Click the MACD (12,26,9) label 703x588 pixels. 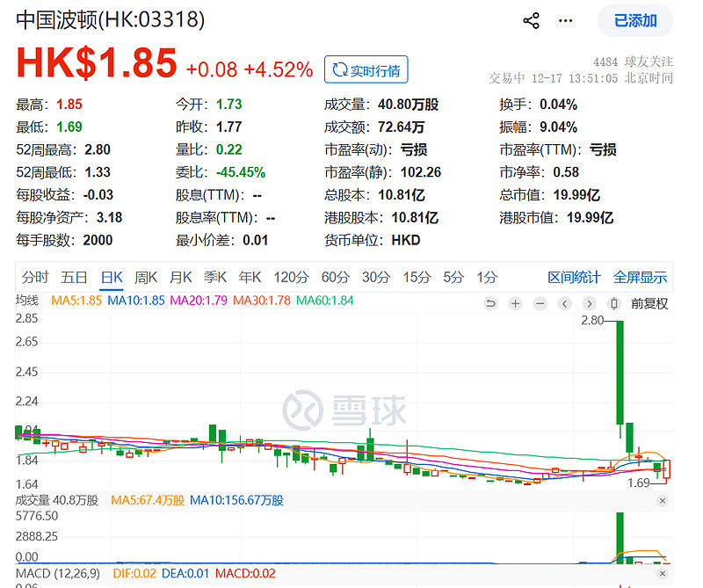tap(58, 574)
